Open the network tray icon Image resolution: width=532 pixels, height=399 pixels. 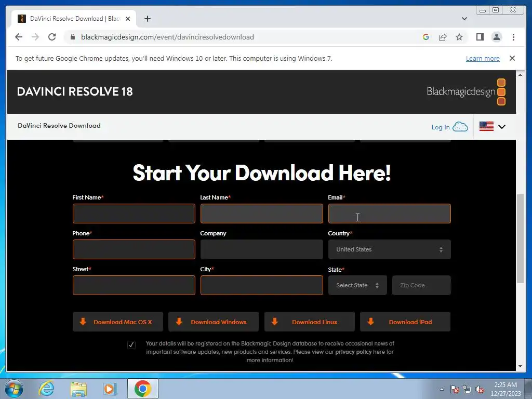pyautogui.click(x=467, y=389)
